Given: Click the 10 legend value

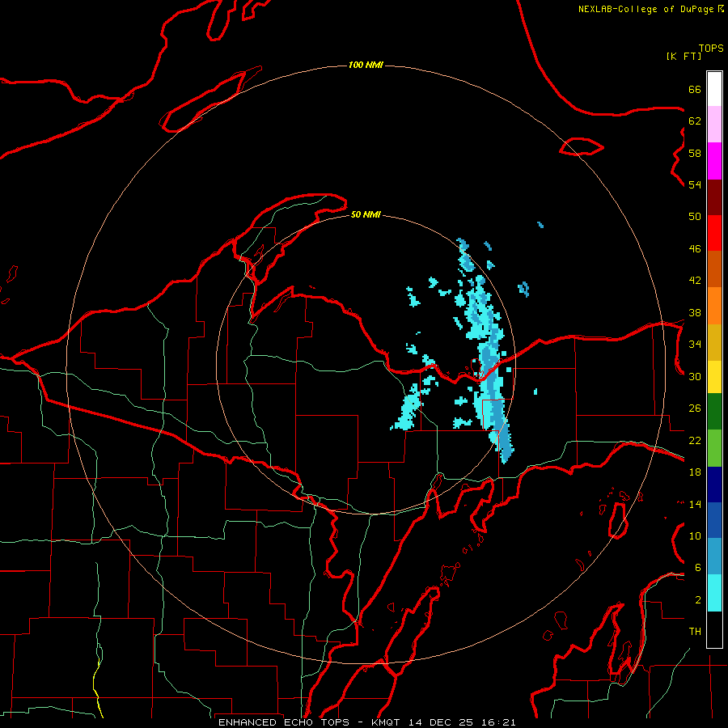Looking at the screenshot, I should point(695,535).
